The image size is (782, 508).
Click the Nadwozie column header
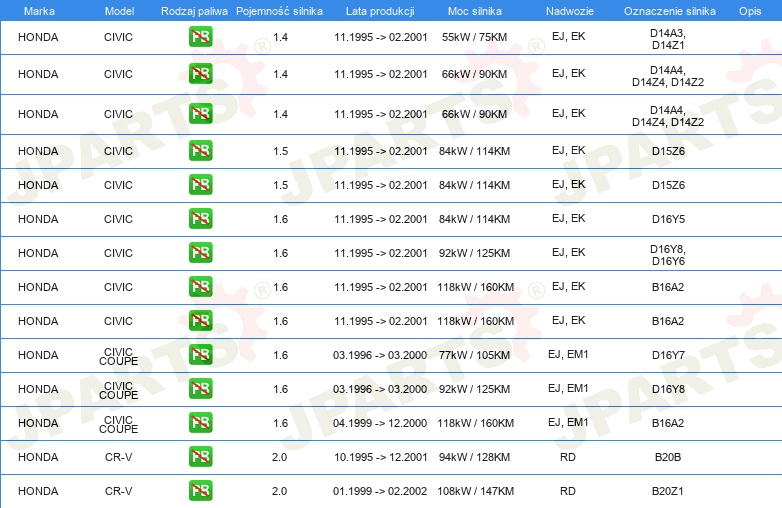coord(570,11)
